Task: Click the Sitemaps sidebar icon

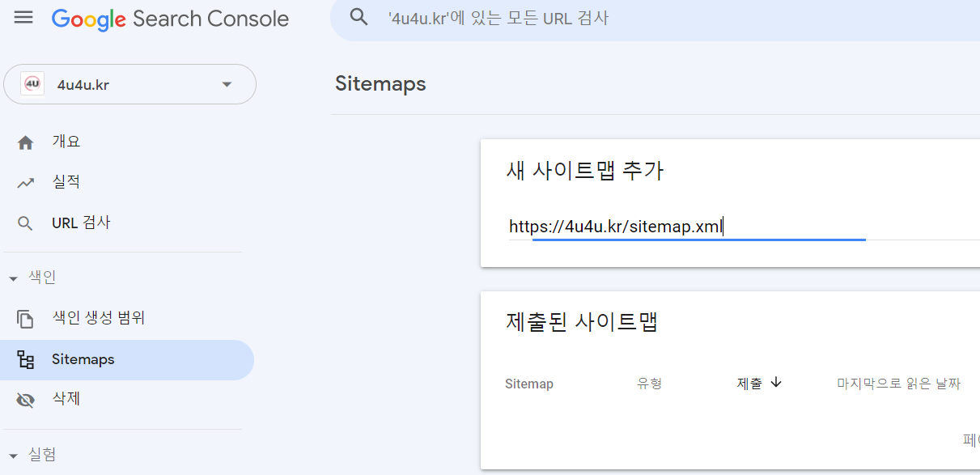Action: pos(28,358)
